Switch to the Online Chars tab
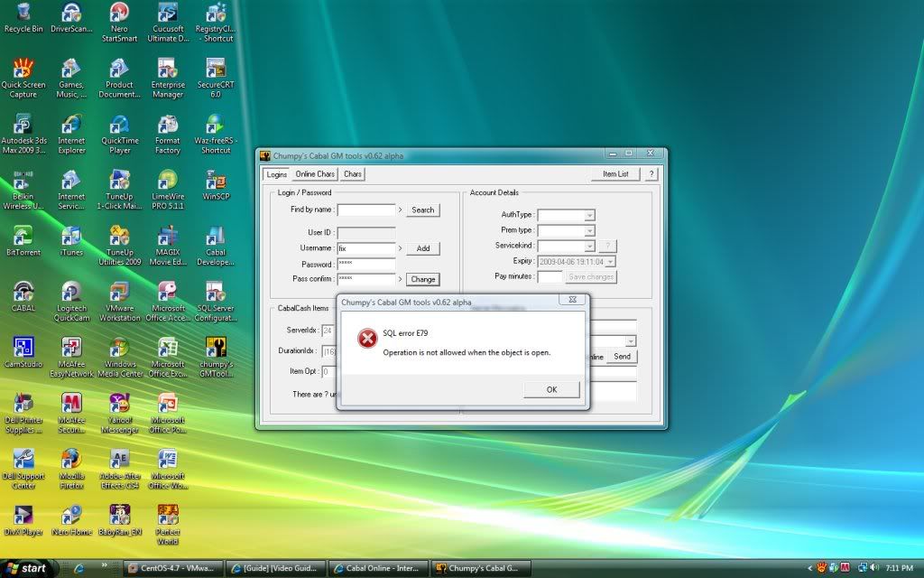 315,174
